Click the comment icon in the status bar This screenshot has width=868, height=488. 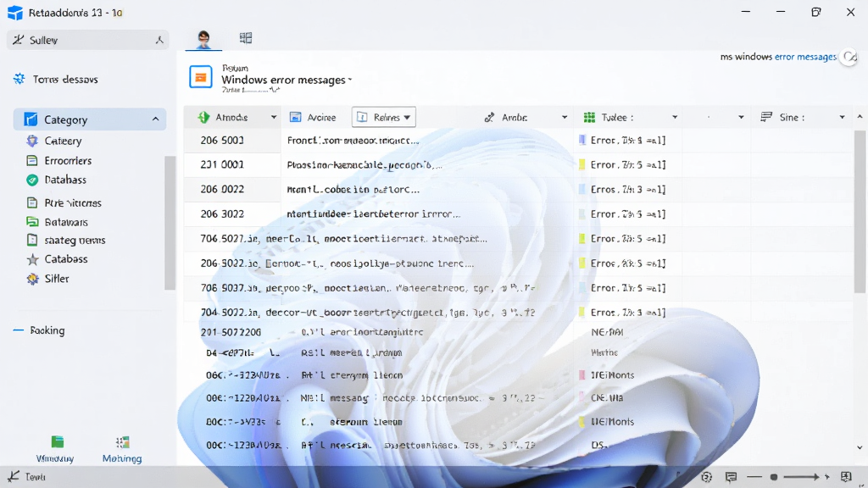pyautogui.click(x=732, y=477)
